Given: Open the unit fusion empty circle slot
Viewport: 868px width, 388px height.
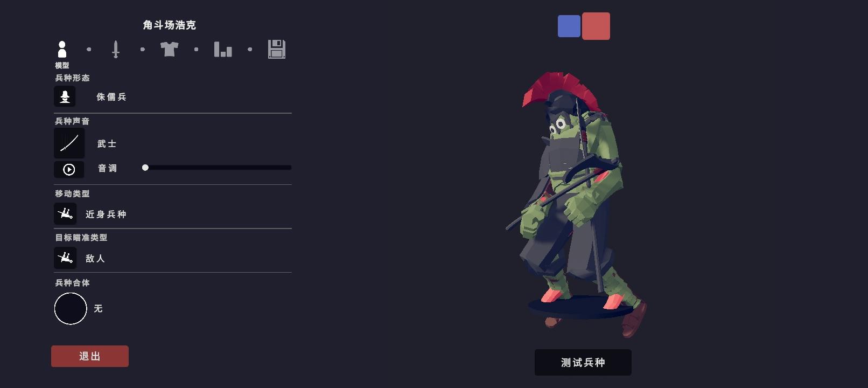Looking at the screenshot, I should tap(71, 308).
